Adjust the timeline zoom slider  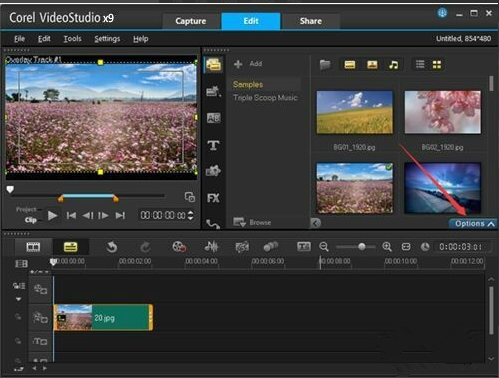[x=362, y=247]
